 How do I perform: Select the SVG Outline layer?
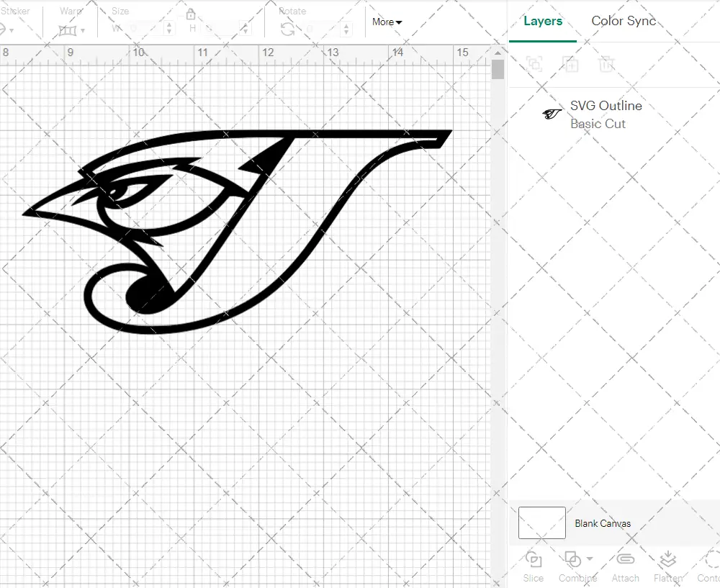(x=614, y=114)
